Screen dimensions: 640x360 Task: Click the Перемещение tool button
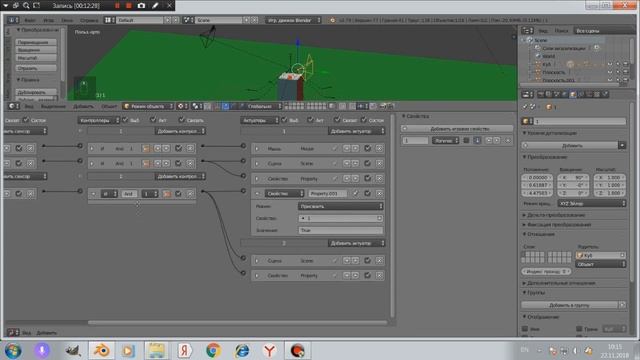coord(36,42)
